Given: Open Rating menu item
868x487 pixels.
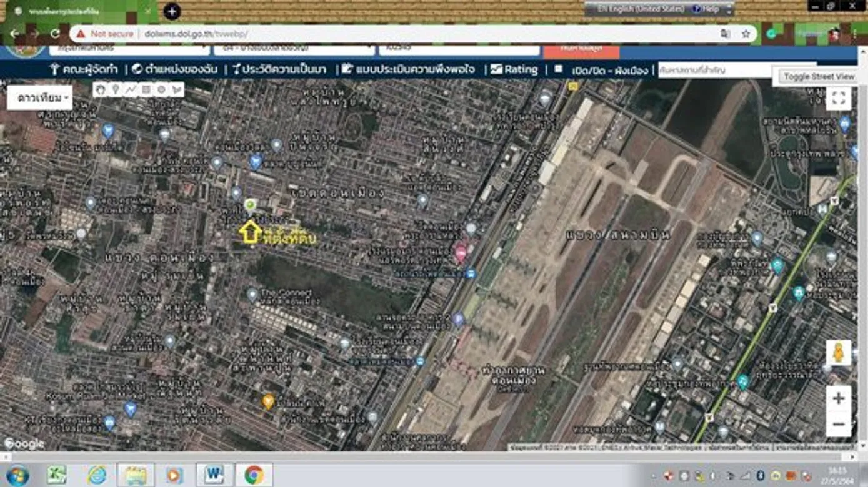Looking at the screenshot, I should [x=514, y=69].
